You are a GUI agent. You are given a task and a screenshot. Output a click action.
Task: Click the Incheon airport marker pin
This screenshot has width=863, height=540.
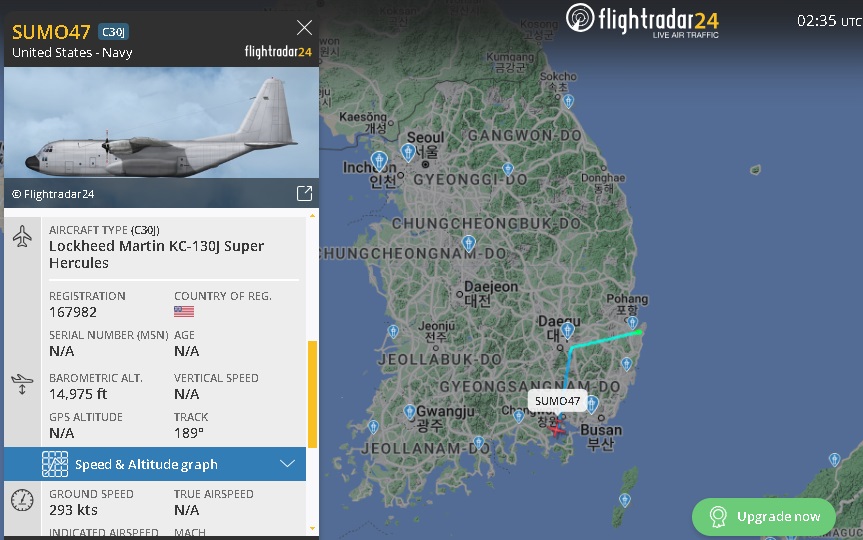pos(379,161)
